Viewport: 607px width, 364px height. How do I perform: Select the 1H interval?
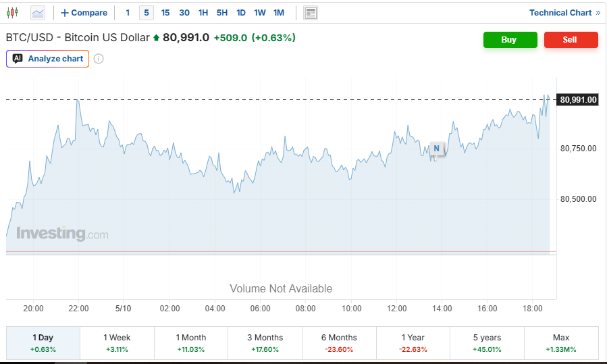pyautogui.click(x=203, y=13)
